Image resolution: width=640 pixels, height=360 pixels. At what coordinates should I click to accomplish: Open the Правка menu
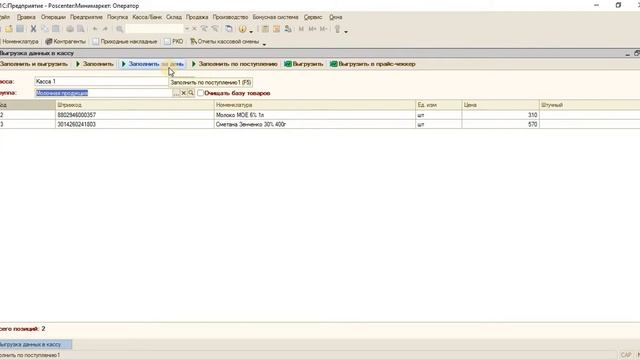pos(26,17)
